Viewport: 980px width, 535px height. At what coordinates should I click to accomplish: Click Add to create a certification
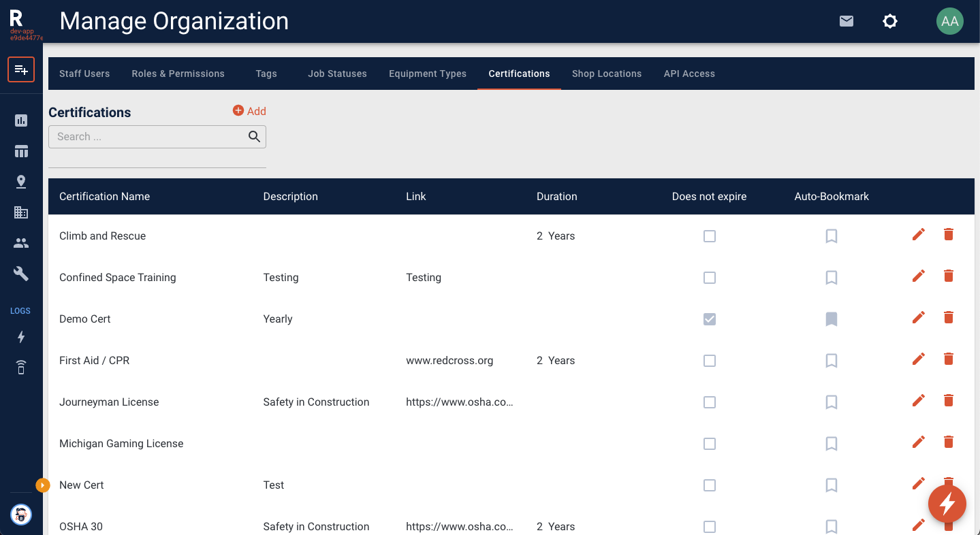pos(249,111)
